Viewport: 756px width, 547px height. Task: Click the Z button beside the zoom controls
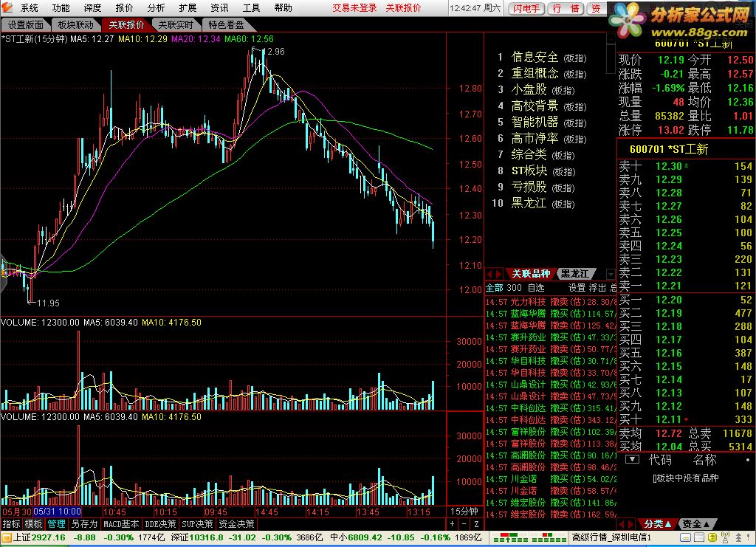(x=476, y=524)
